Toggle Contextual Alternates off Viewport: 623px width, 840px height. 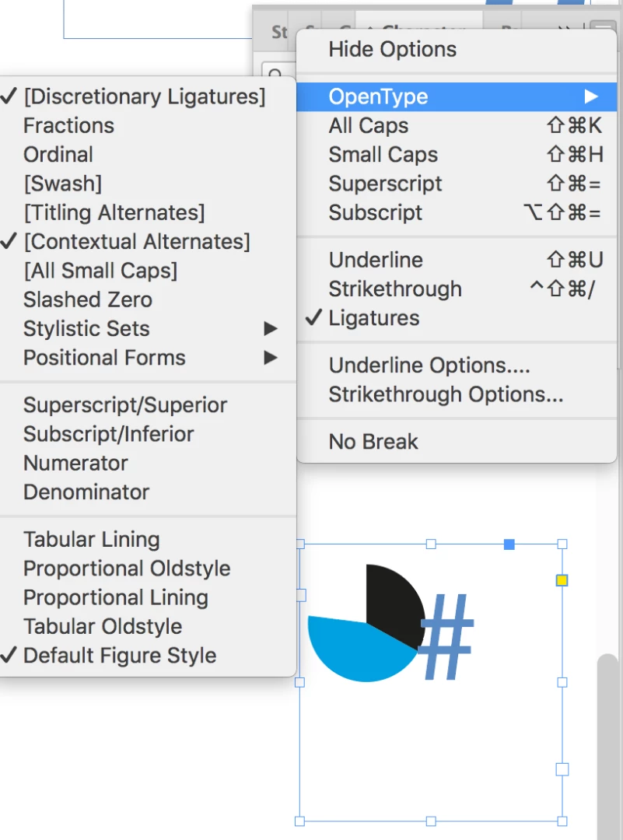click(x=136, y=241)
